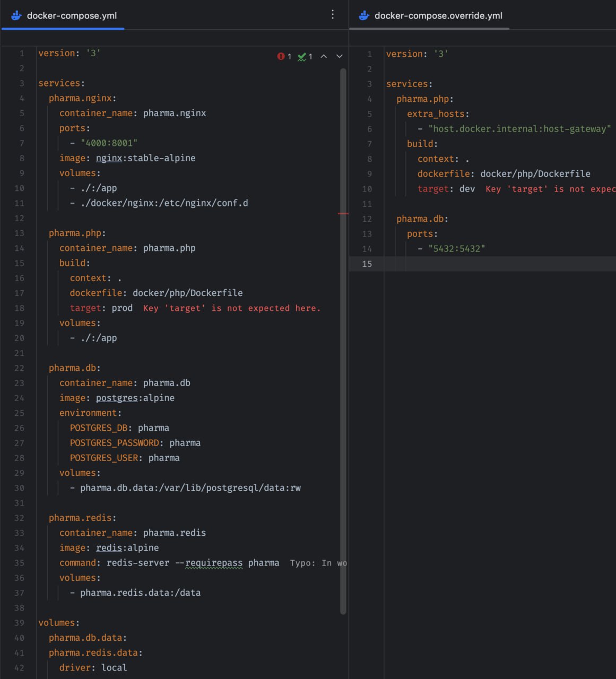Click POSTGRES_DB environment key

click(99, 428)
